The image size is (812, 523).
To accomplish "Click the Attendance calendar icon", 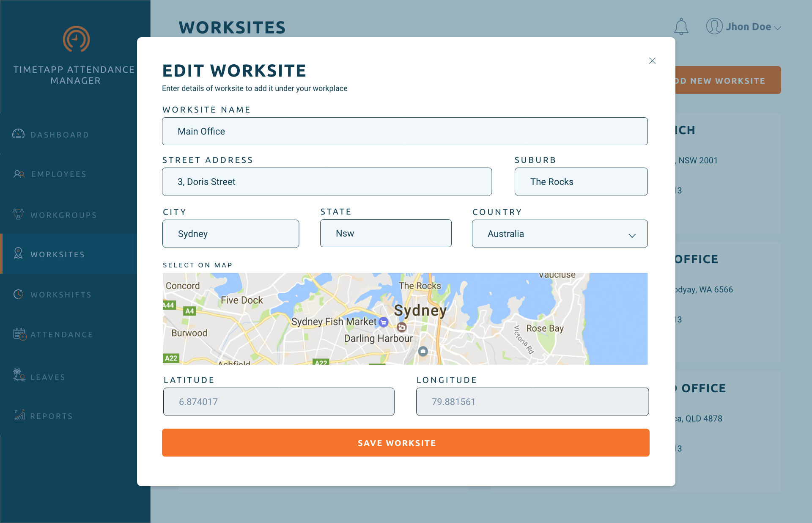I will tap(19, 334).
